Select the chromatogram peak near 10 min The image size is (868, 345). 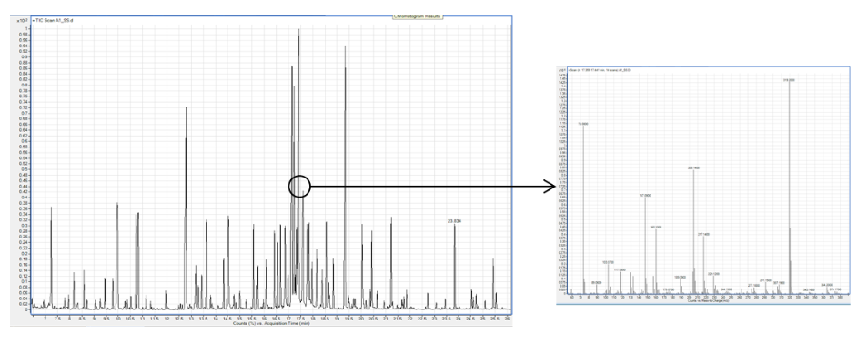coord(116,255)
